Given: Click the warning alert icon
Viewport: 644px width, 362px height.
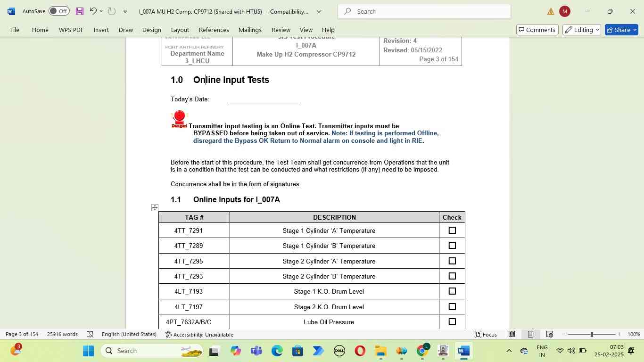Looking at the screenshot, I should (551, 11).
